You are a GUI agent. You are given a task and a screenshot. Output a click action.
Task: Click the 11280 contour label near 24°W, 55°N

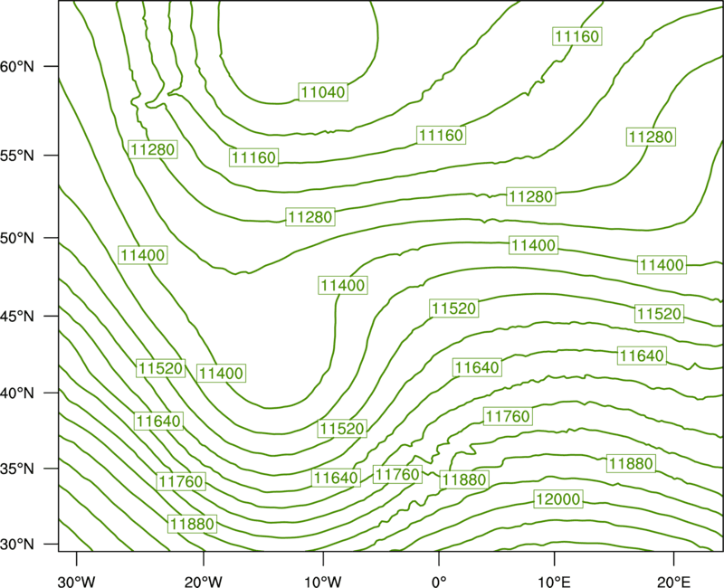click(x=153, y=149)
